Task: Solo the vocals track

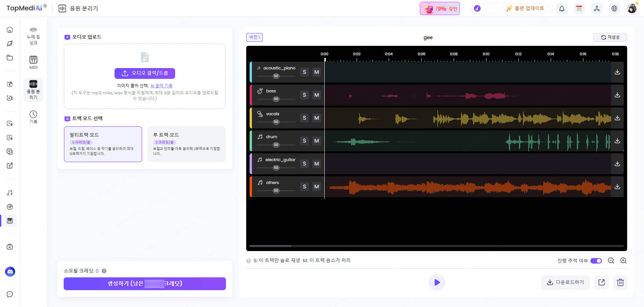Action: click(304, 118)
